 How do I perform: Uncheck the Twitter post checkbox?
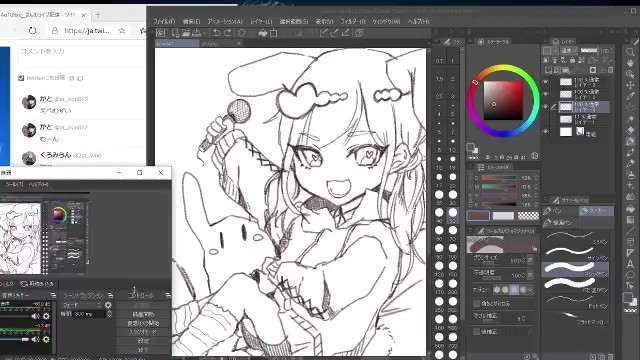pos(21,78)
